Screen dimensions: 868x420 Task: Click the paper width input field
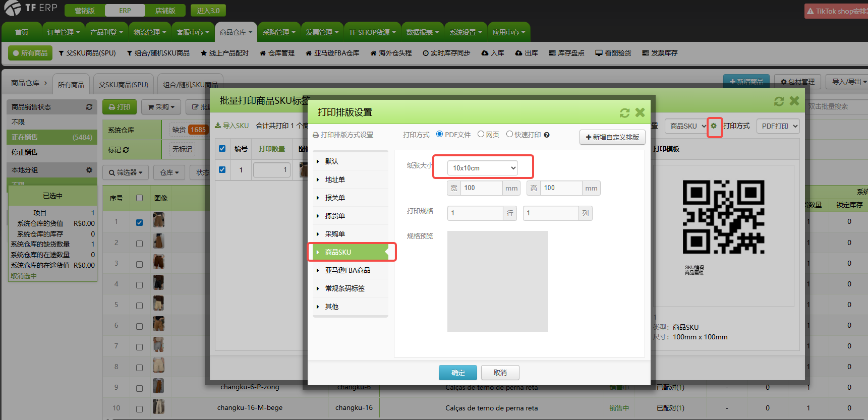pos(482,188)
